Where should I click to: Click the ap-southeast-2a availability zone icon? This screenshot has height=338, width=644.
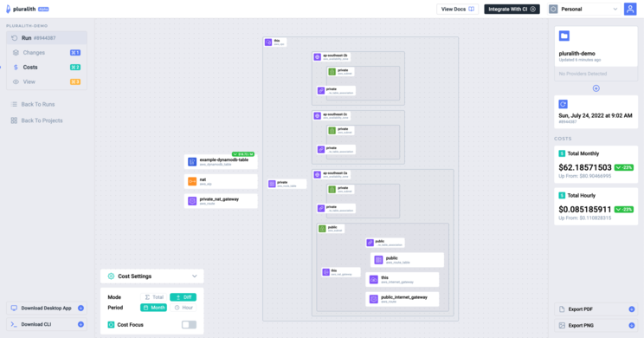coord(318,175)
